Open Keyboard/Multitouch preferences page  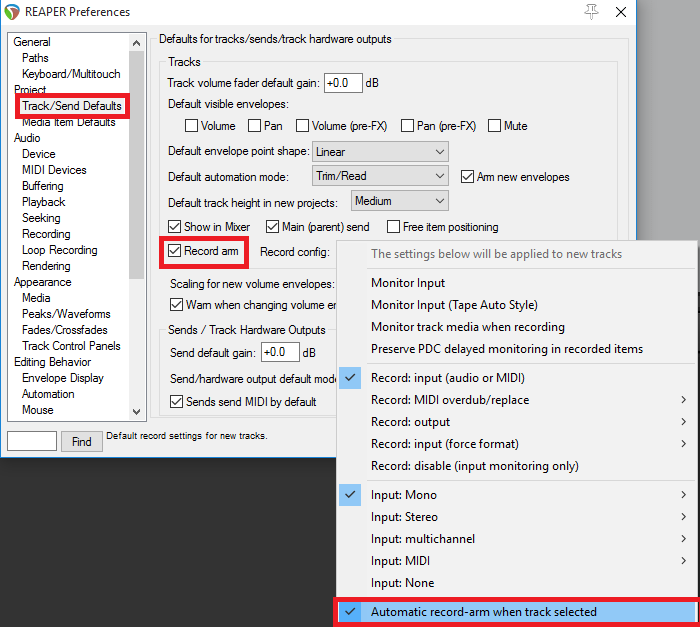pos(71,74)
